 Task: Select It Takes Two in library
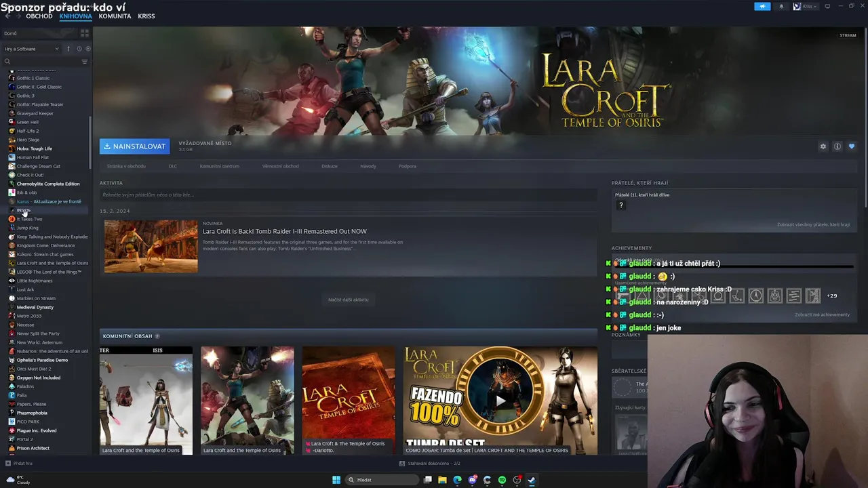coord(29,219)
